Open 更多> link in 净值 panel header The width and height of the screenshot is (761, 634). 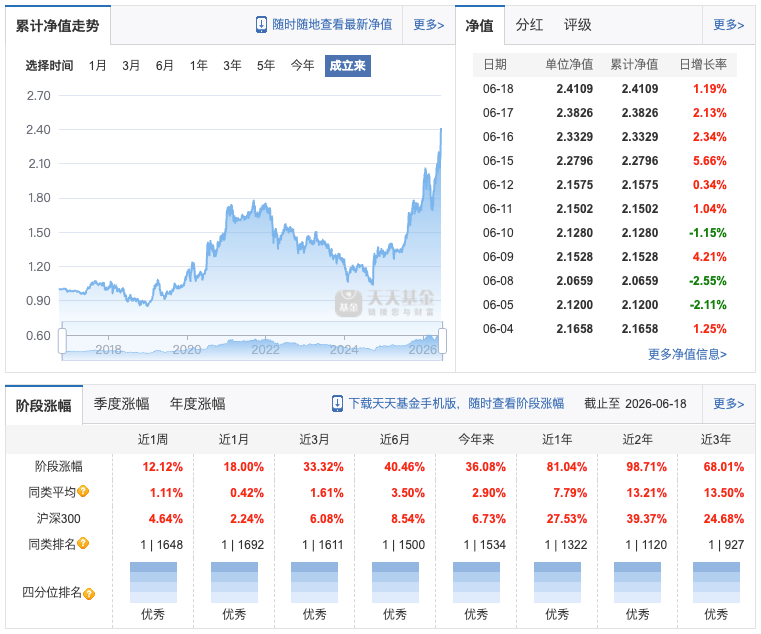[728, 25]
